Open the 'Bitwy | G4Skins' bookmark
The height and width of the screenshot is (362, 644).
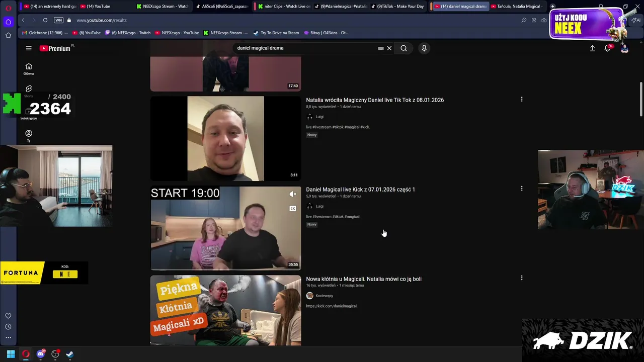[326, 33]
